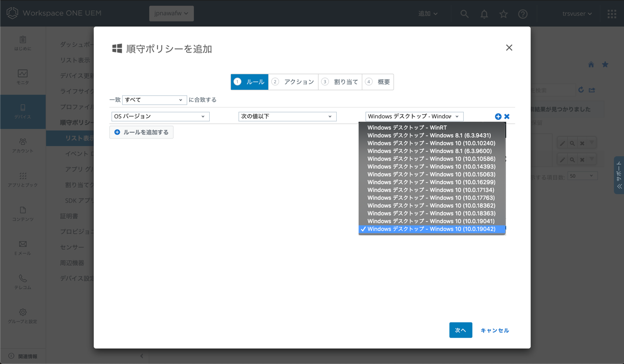
Task: Select デバイス in the left sidebar
Action: pos(23,112)
